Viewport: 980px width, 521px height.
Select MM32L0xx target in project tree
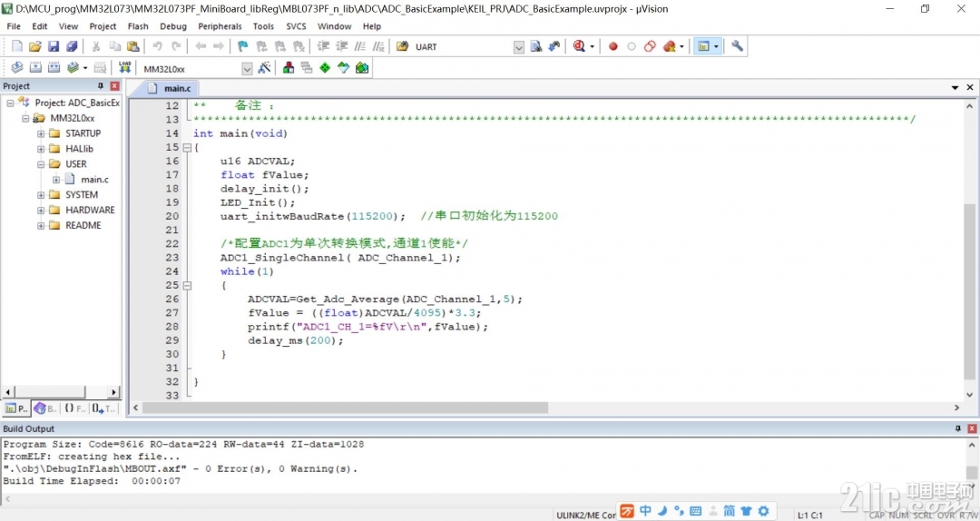coord(73,118)
